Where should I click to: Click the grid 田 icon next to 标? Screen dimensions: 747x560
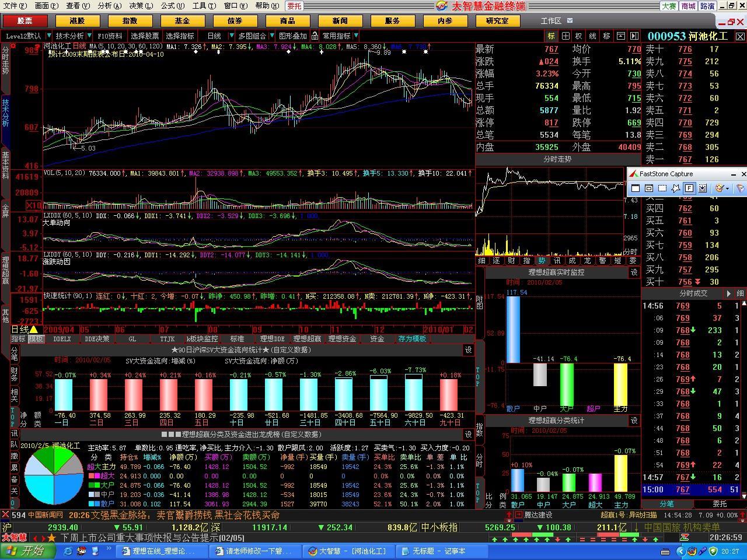click(566, 36)
